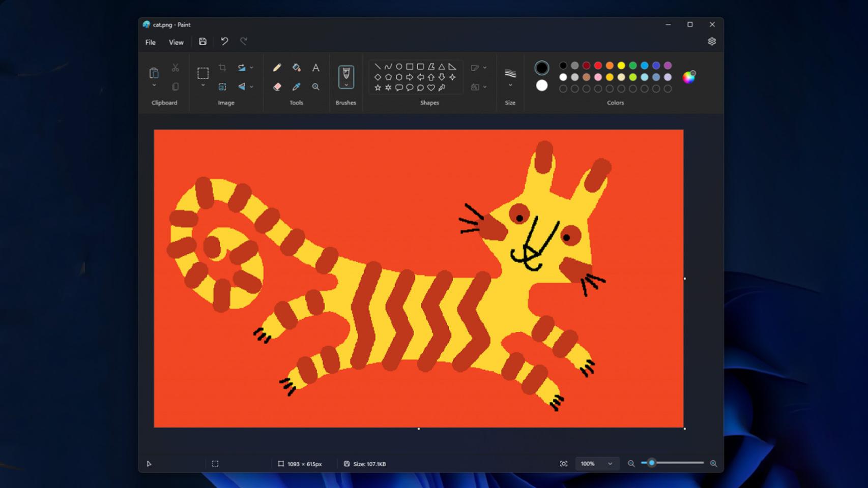
Task: Open the 100% zoom level dropdown
Action: pos(597,464)
